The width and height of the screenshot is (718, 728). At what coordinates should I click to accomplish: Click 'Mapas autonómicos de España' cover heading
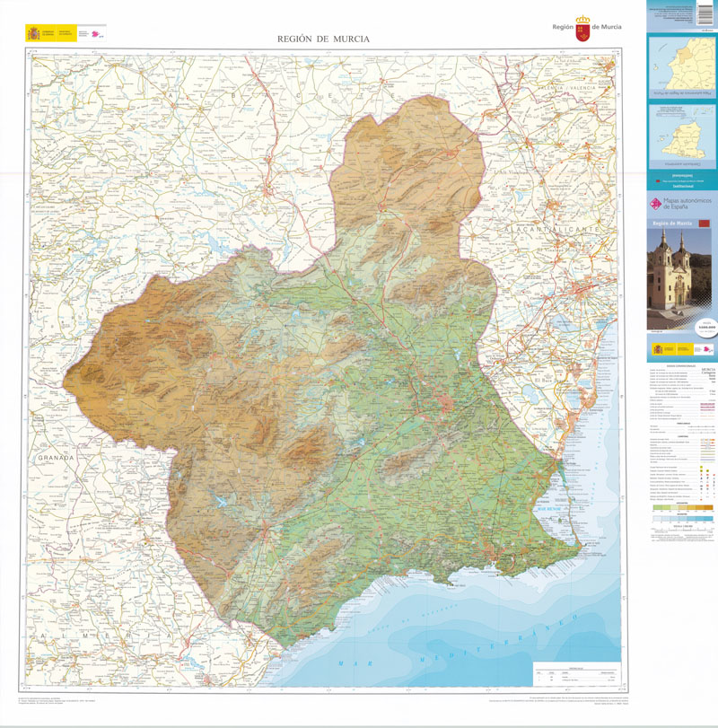pyautogui.click(x=687, y=204)
